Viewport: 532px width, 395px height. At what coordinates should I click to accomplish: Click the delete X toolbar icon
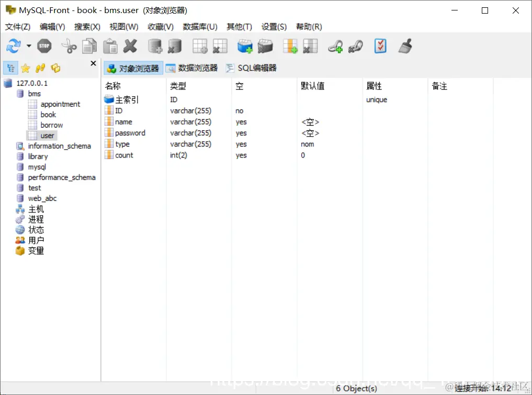(x=130, y=46)
